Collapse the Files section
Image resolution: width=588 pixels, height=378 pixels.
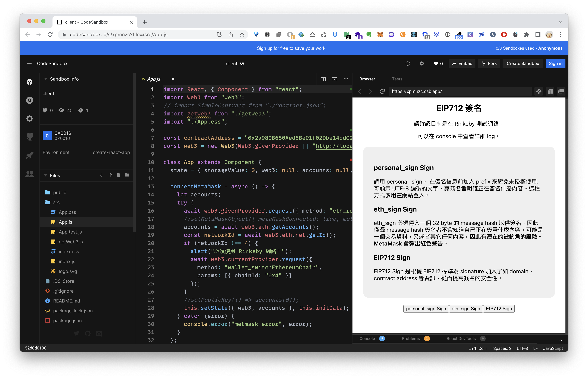click(x=46, y=175)
